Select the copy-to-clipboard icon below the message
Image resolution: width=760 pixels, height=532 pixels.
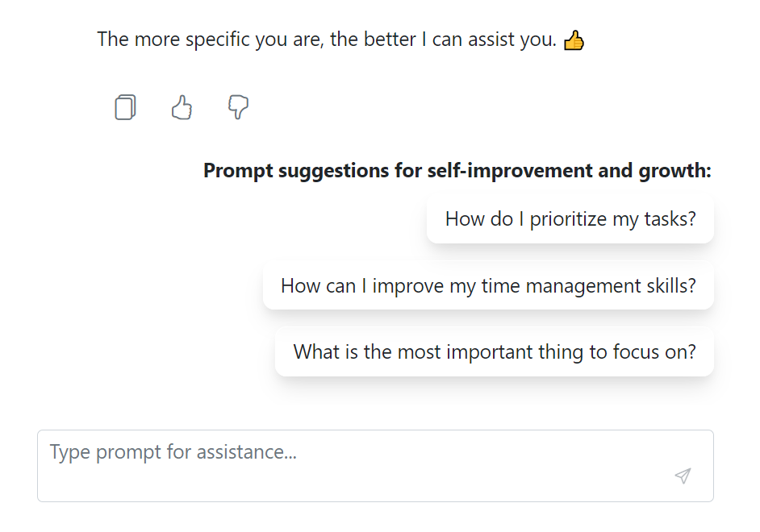pyautogui.click(x=124, y=107)
